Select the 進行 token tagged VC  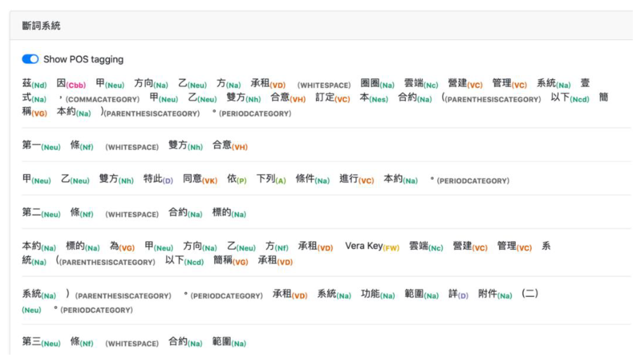pos(356,179)
